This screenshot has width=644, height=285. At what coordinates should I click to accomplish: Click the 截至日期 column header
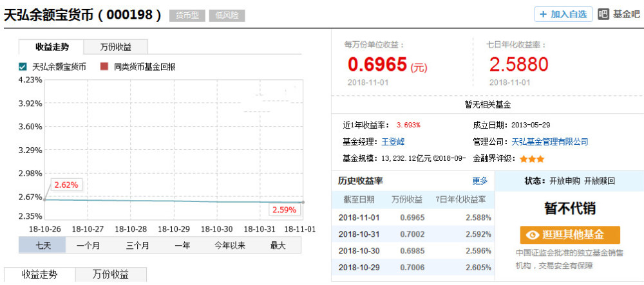359,199
